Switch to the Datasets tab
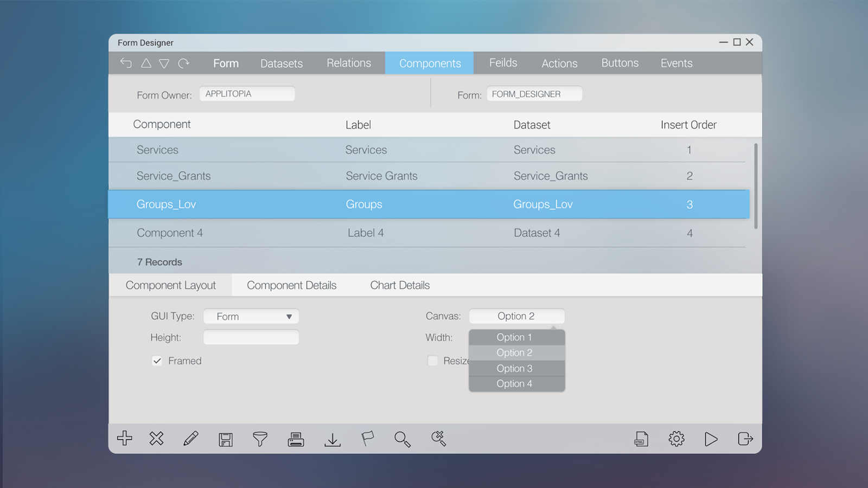The width and height of the screenshot is (868, 488). tap(282, 63)
